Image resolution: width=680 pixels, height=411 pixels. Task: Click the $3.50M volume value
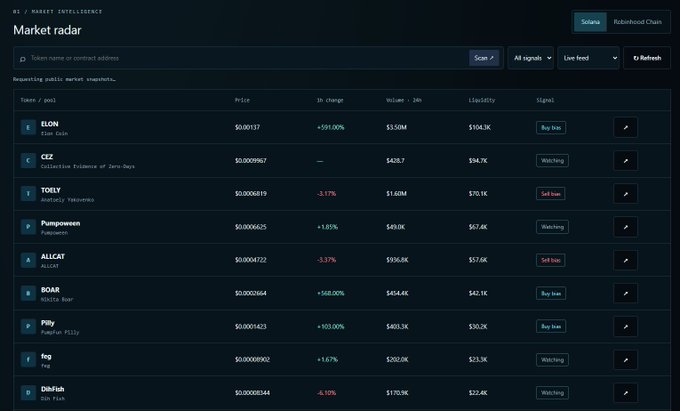point(396,127)
